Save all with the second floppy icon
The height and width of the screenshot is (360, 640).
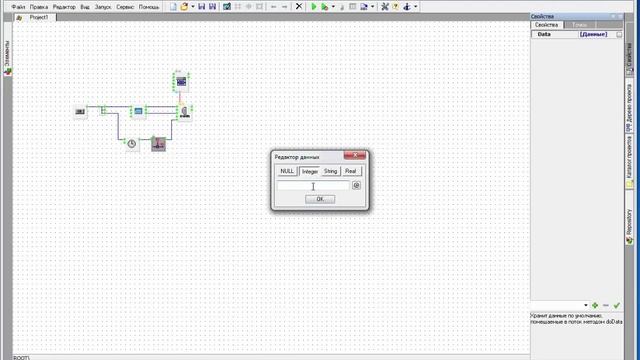[212, 7]
